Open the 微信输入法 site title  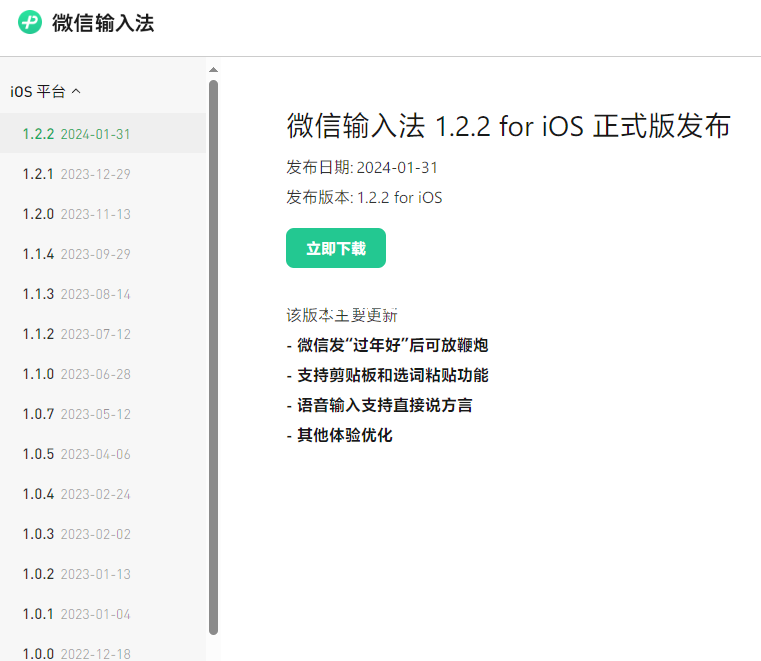tap(103, 23)
